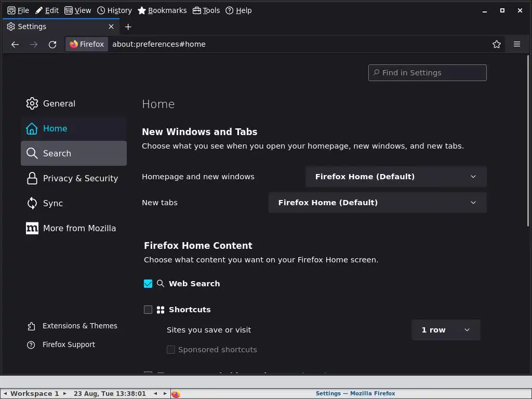
Task: Switch to next workspace arrow in taskbar
Action: pos(64,394)
